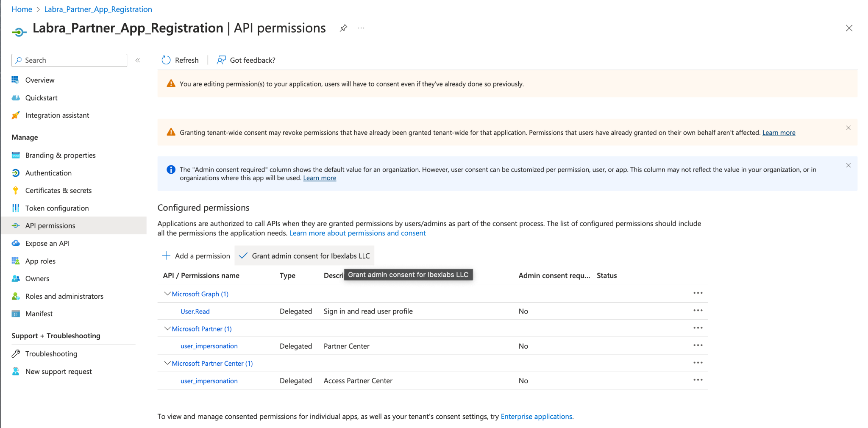Open user_impersonation under Microsoft Partner Center
The image size is (868, 428).
pyautogui.click(x=209, y=381)
